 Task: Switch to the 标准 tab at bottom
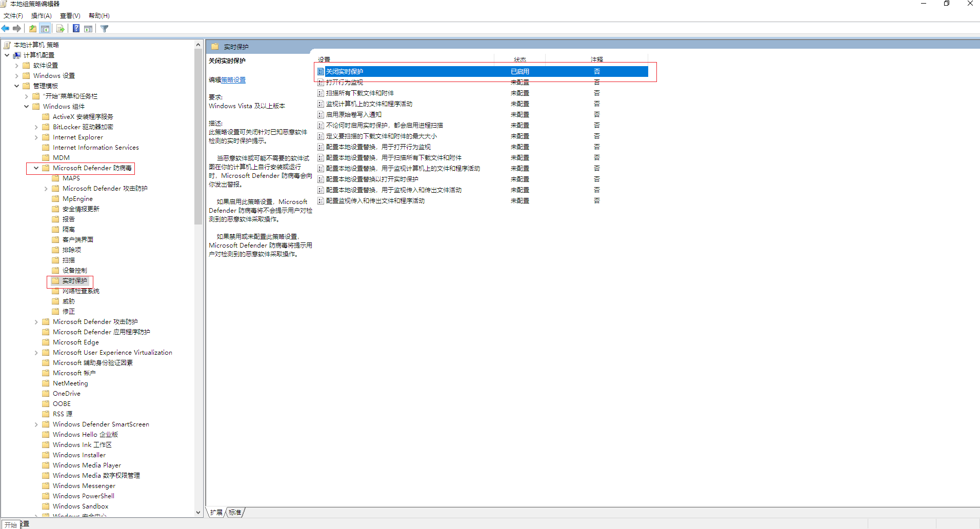pyautogui.click(x=235, y=512)
